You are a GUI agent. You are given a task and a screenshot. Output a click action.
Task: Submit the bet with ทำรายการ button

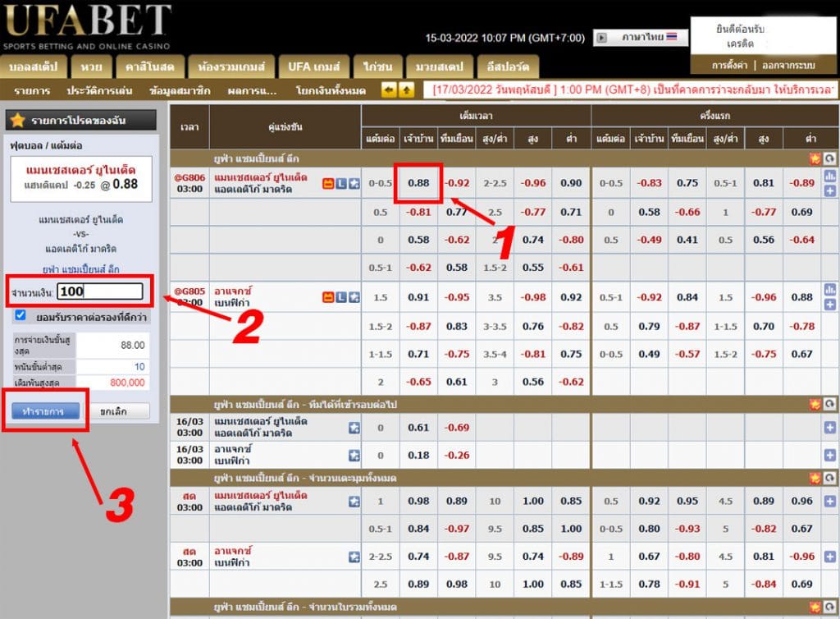tap(46, 411)
